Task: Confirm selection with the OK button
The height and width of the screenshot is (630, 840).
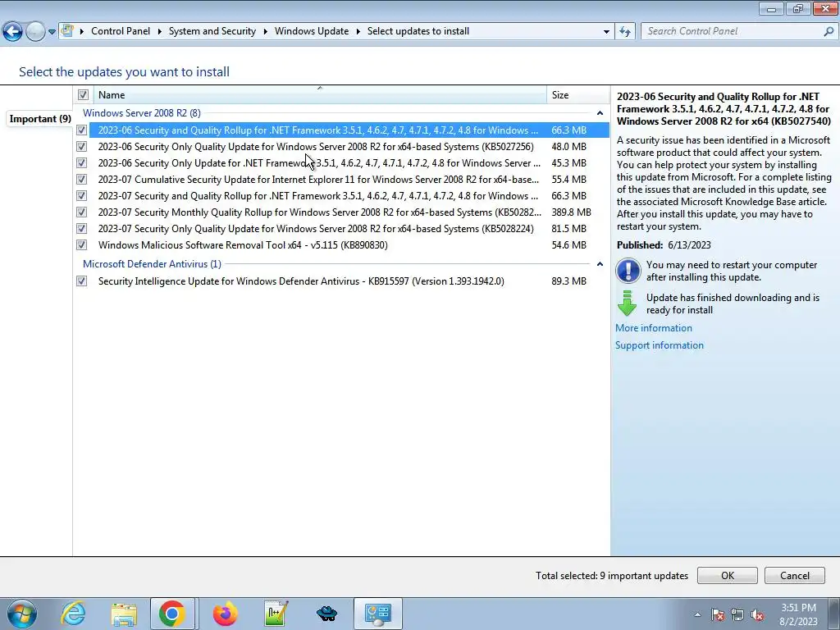Action: pos(727,575)
